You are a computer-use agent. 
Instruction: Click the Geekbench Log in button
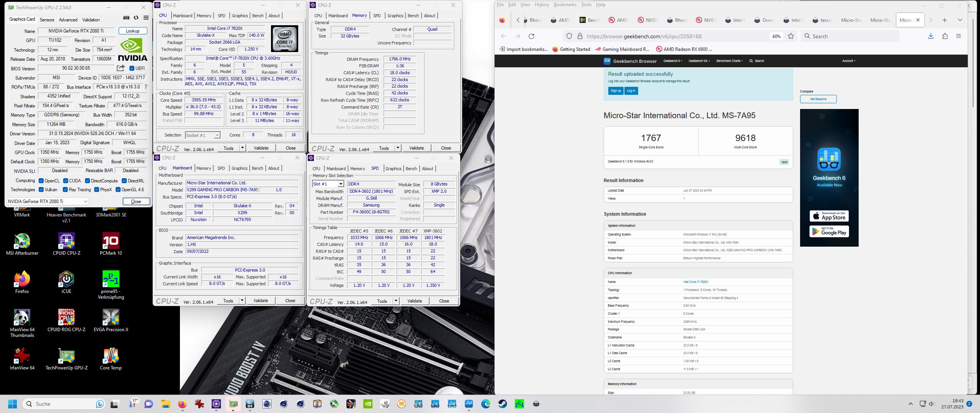tap(631, 91)
